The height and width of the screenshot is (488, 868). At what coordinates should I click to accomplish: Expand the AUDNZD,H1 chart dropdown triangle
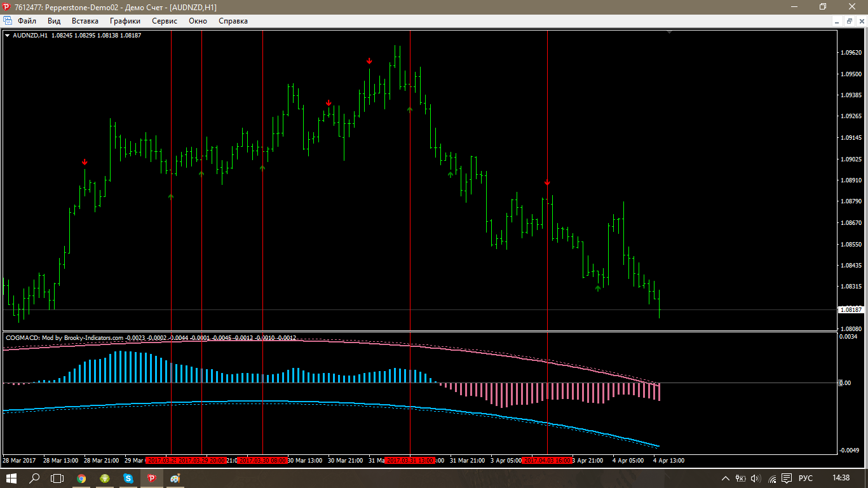click(x=7, y=36)
